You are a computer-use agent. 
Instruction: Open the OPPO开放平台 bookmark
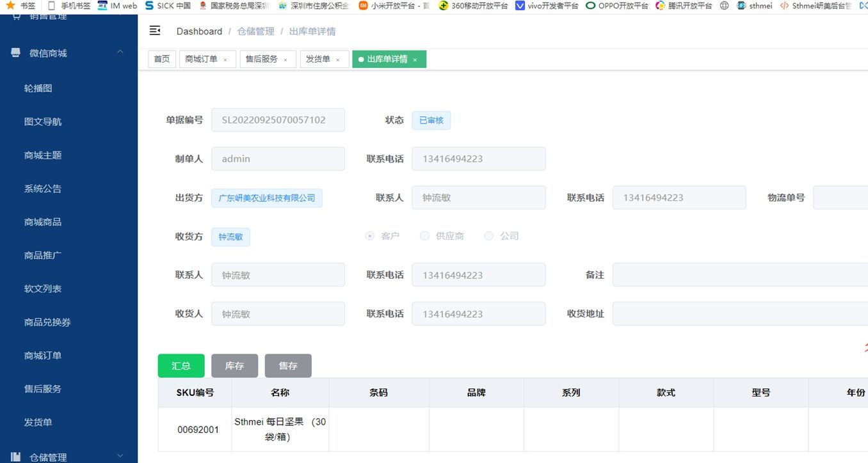coord(617,6)
